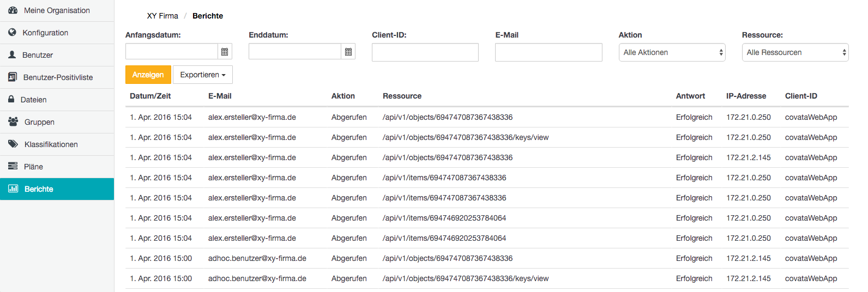Screen dimensions: 868x292
Task: Click the Pläne server icon
Action: coord(13,166)
